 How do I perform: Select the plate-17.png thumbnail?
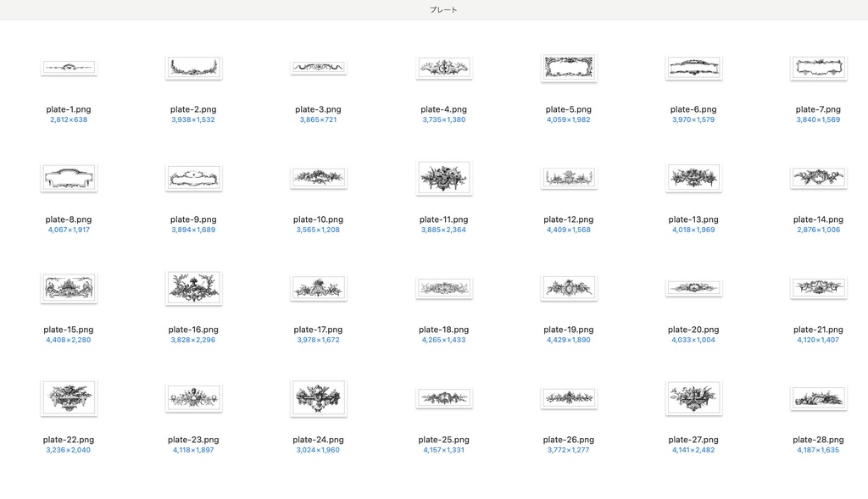tap(319, 288)
